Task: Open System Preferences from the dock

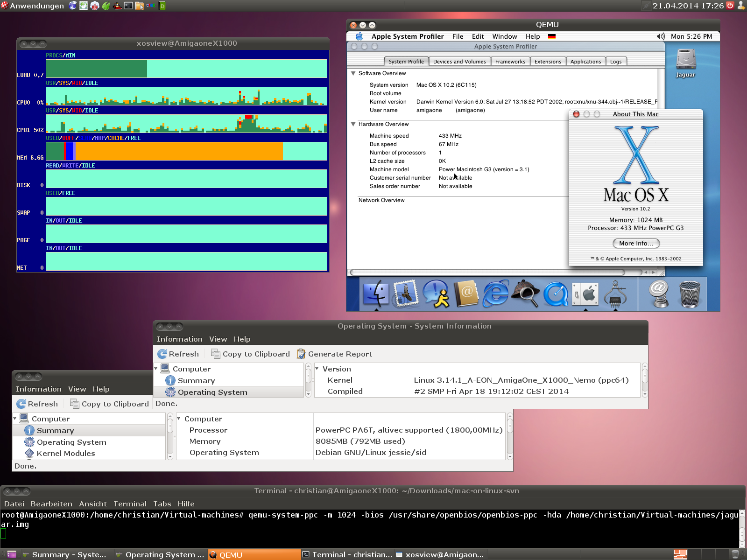Action: 585,294
